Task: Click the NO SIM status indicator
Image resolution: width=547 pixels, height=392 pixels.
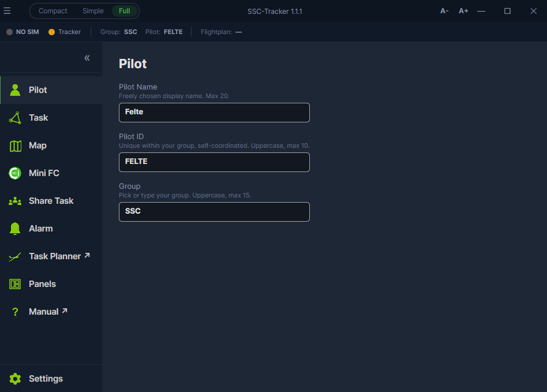Action: 23,32
